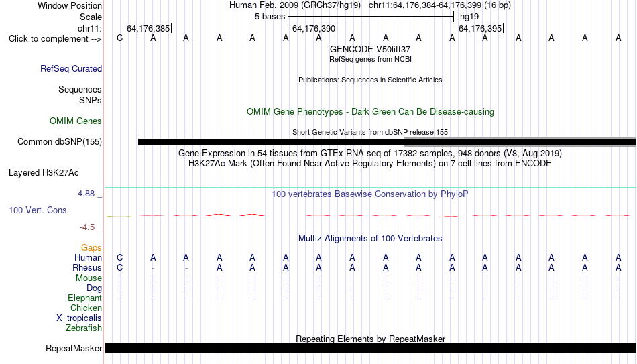This screenshot has height=364, width=637.
Task: Click the C base in the Rhesus alignment row
Action: click(x=119, y=268)
